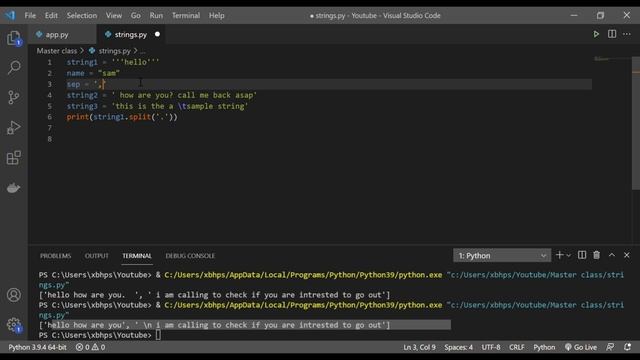
Task: Open the Go menu
Action: pos(136,16)
